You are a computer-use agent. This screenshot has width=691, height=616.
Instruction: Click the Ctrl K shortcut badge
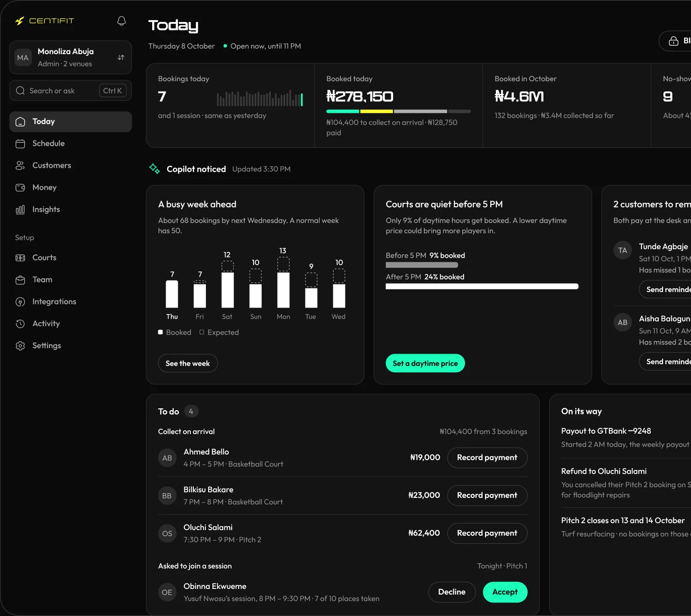[113, 91]
